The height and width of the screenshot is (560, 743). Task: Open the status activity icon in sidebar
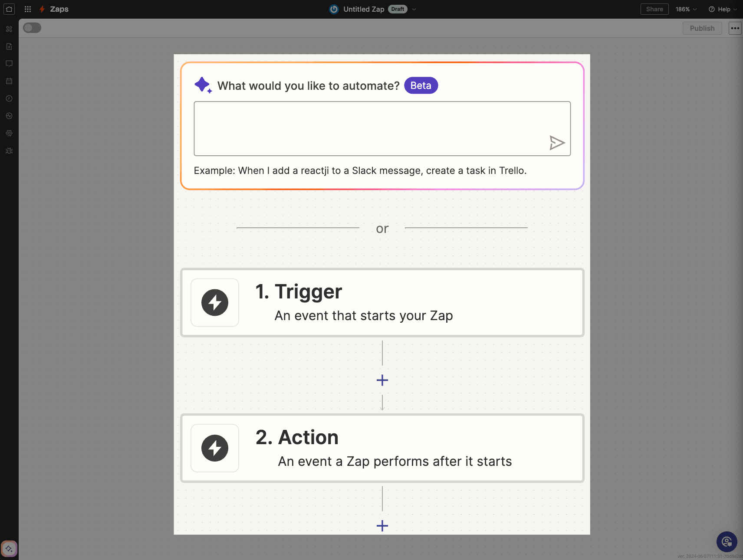tap(9, 116)
